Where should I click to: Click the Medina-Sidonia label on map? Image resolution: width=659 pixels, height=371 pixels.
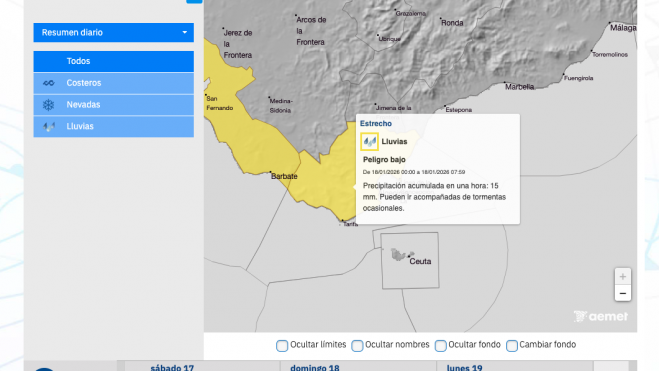pos(281,105)
